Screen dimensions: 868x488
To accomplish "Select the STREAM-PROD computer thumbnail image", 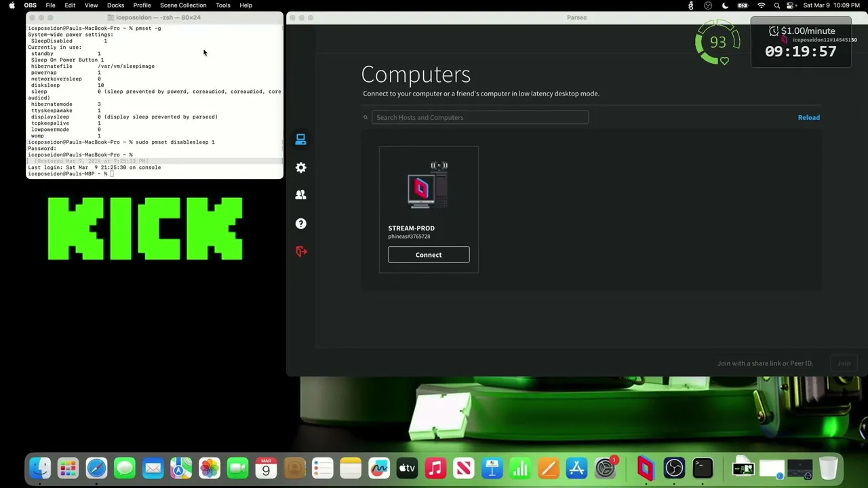I will pos(428,185).
